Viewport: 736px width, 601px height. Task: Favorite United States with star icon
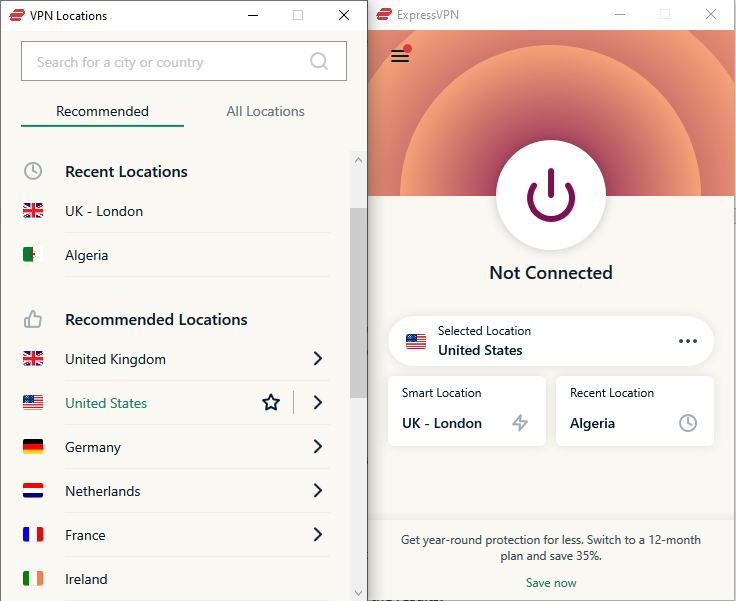point(271,402)
